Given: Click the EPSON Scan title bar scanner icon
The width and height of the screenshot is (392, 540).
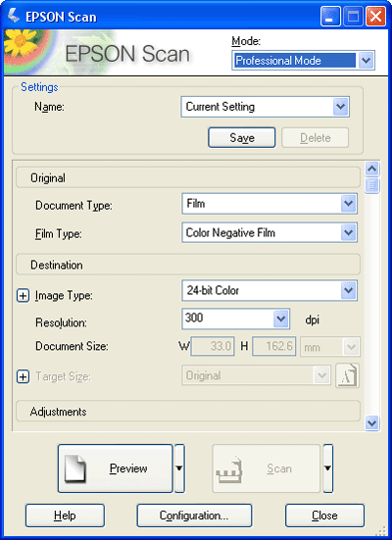Looking at the screenshot, I should click(14, 16).
